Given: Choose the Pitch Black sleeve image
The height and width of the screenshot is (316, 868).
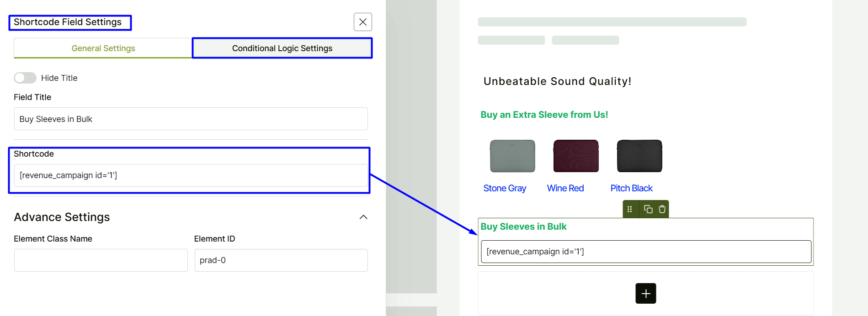Looking at the screenshot, I should pyautogui.click(x=639, y=156).
